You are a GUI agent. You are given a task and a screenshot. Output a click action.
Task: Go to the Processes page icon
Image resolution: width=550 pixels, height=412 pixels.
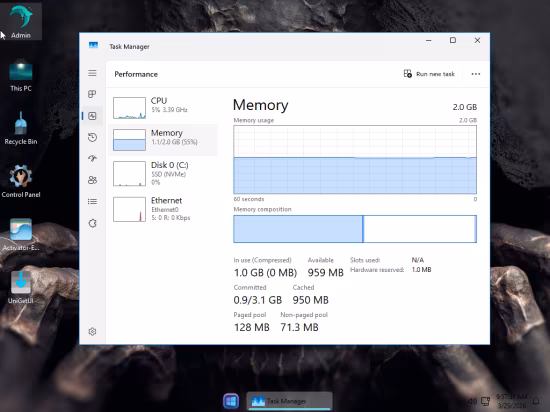(92, 94)
